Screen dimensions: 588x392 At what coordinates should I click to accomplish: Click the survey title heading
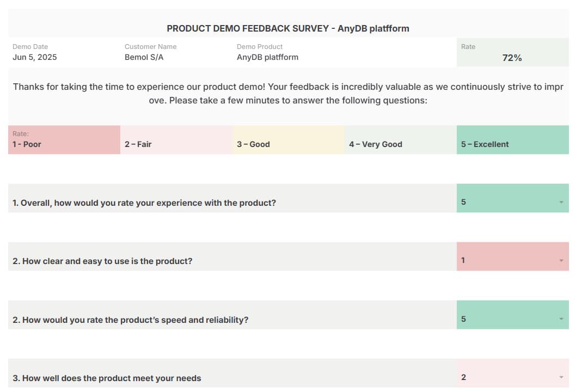pos(288,28)
